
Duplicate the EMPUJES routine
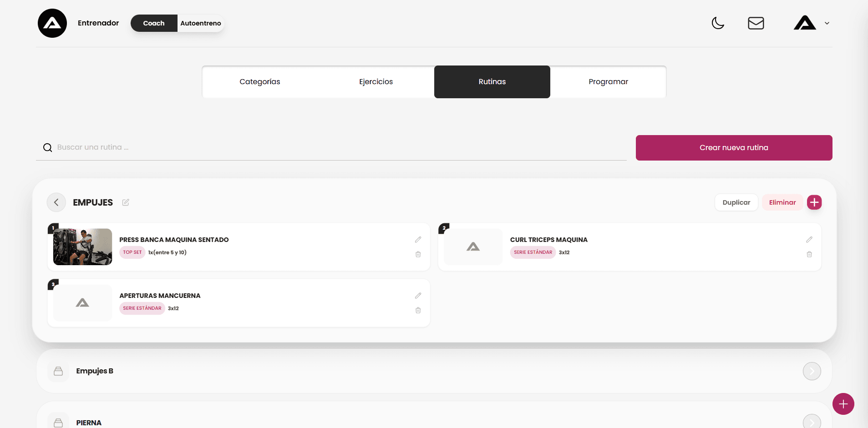pyautogui.click(x=736, y=202)
